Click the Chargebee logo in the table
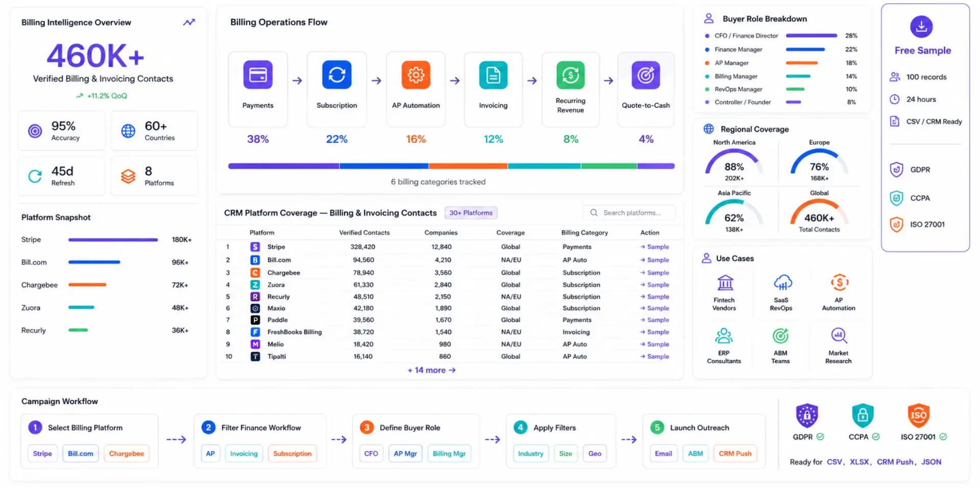The height and width of the screenshot is (499, 980). point(255,273)
